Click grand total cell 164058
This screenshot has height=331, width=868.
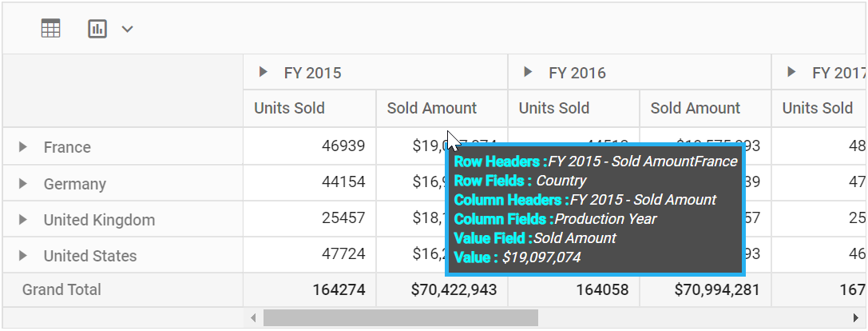pos(573,289)
